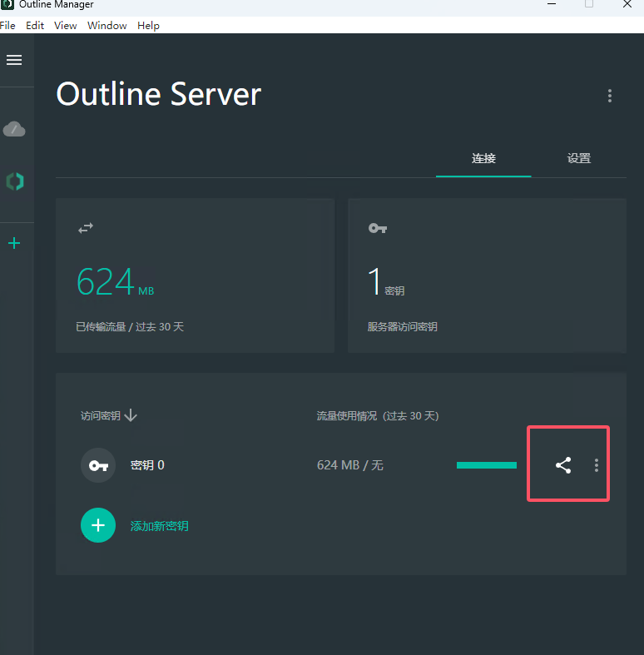The image size is (644, 655).
Task: Open the Window menu
Action: tap(107, 26)
